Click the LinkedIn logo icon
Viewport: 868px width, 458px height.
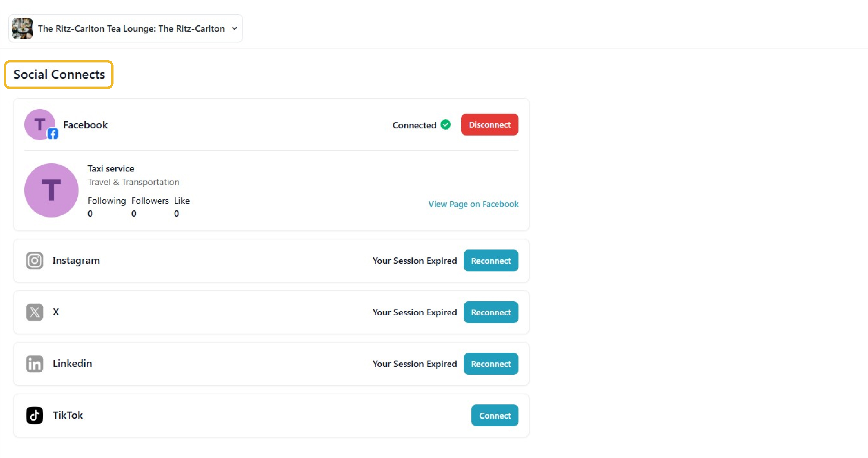(x=34, y=364)
